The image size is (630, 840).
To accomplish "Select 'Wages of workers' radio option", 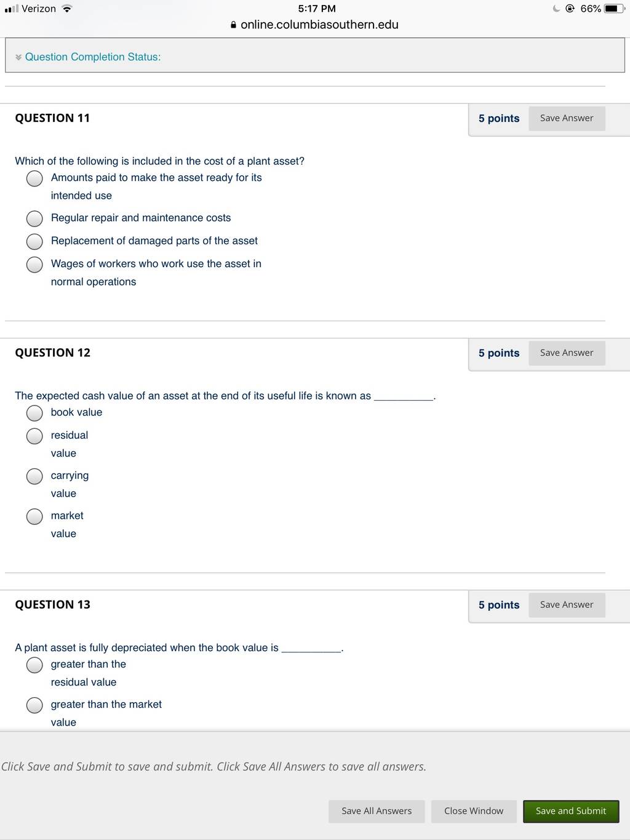I will 34,265.
